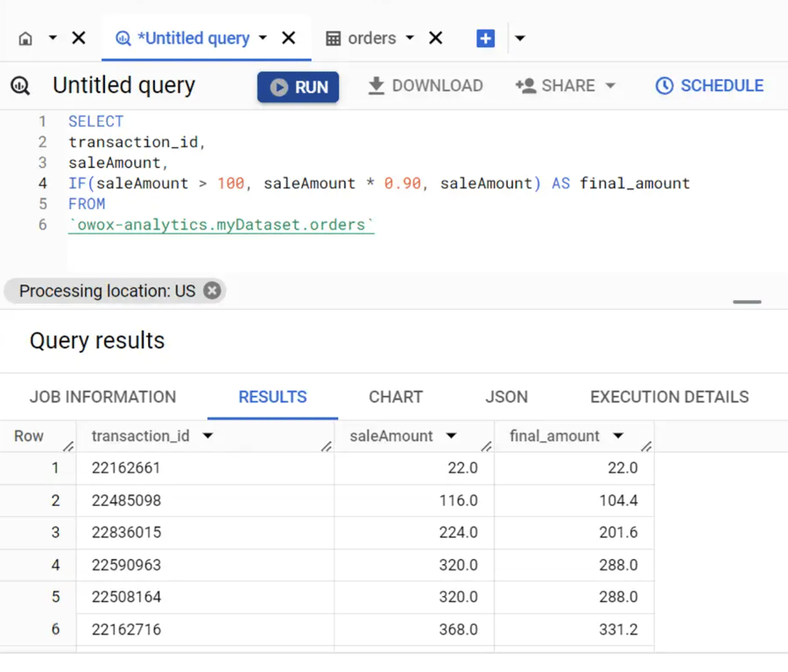The image size is (788, 672).
Task: Click final_amount value 201.6
Action: pos(618,532)
